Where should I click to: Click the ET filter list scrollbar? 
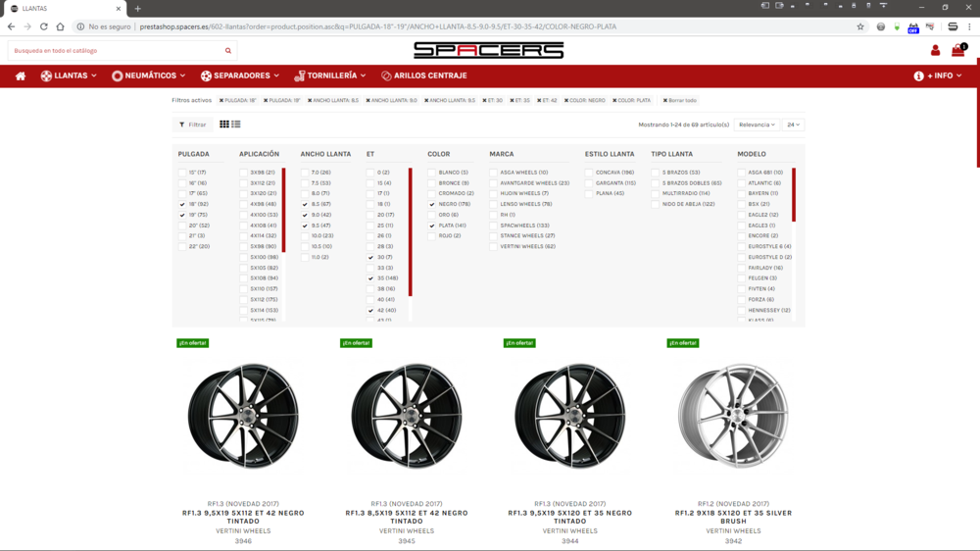(x=411, y=231)
